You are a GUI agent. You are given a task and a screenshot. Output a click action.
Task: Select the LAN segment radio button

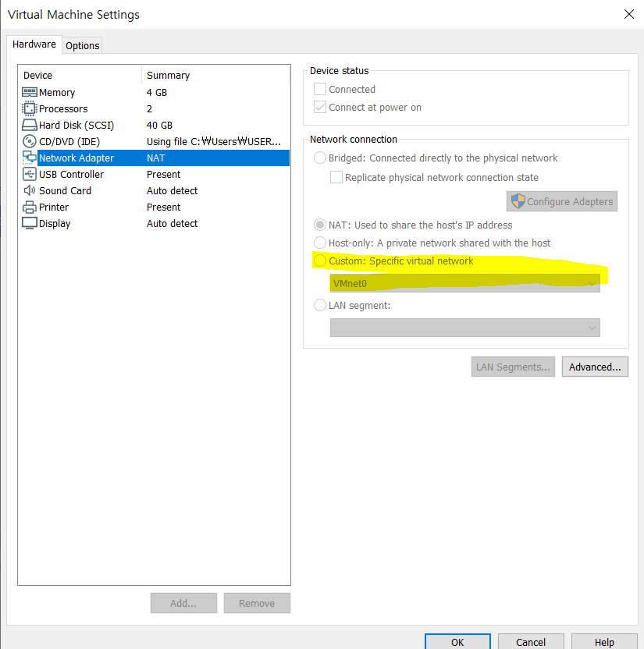point(320,305)
